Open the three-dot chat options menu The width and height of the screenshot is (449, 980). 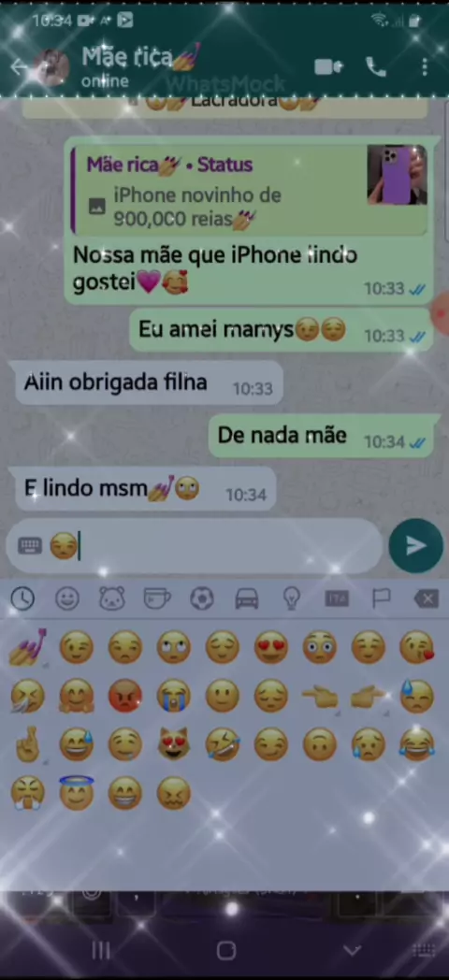click(425, 66)
